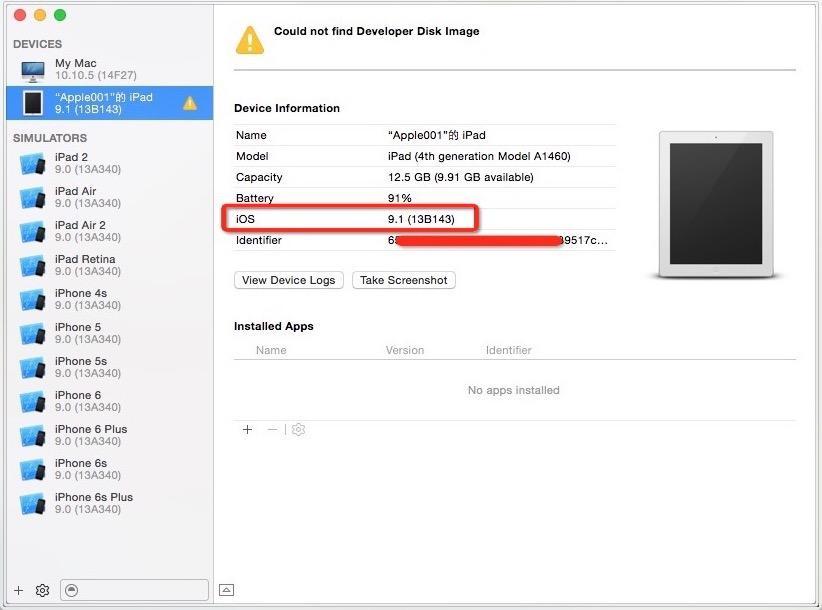Click the iPhone 6s Plus simulator icon
Viewport: 822px width, 610px height.
click(x=33, y=504)
